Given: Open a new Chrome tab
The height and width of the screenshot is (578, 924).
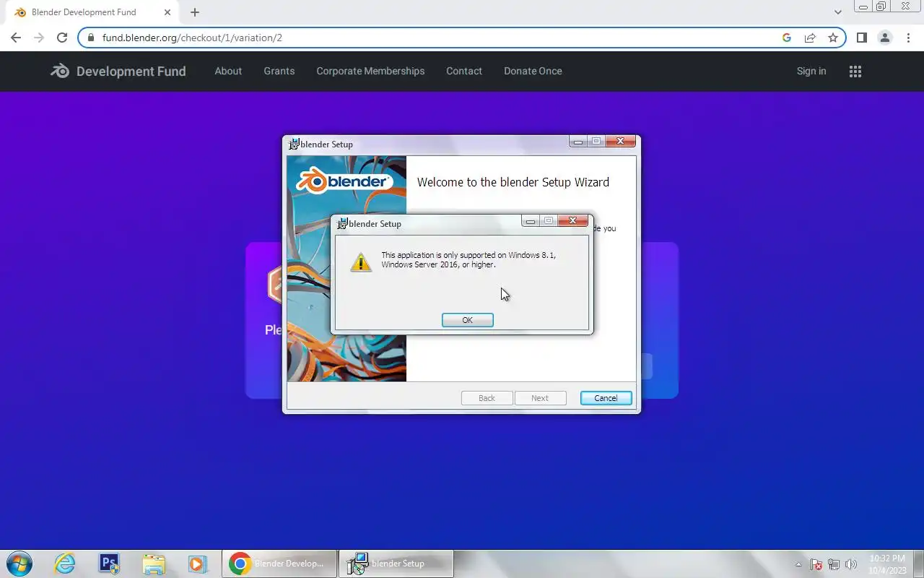Looking at the screenshot, I should [x=195, y=12].
